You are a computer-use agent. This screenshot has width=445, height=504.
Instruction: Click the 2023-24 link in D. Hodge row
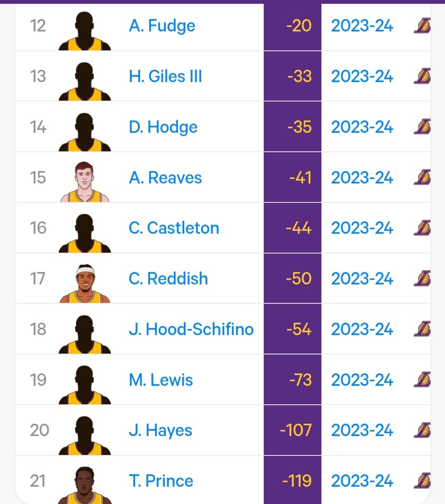(x=362, y=127)
